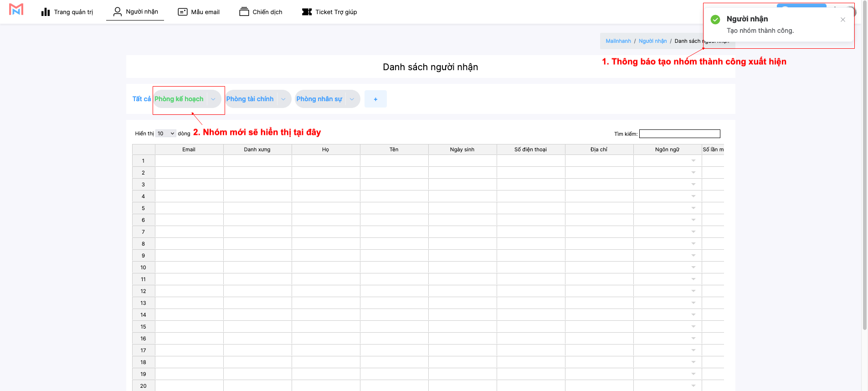Click the Mẫu email card icon
This screenshot has height=391, width=868.
click(x=183, y=12)
